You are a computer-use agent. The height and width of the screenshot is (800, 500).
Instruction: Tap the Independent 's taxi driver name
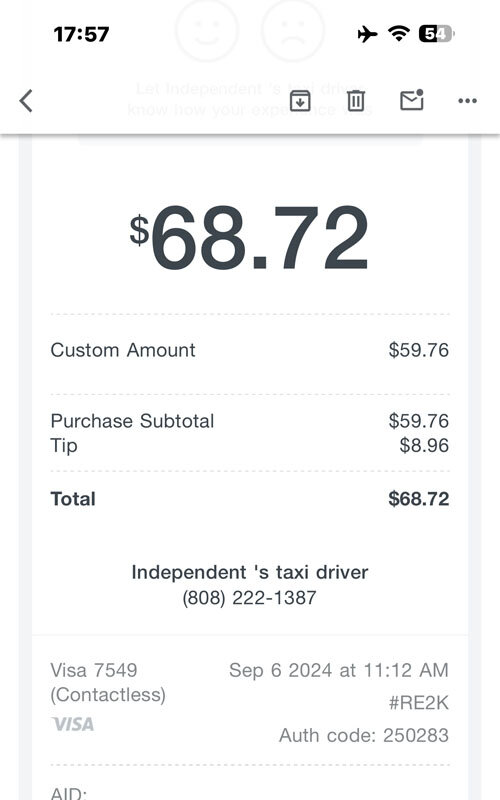pos(249,572)
